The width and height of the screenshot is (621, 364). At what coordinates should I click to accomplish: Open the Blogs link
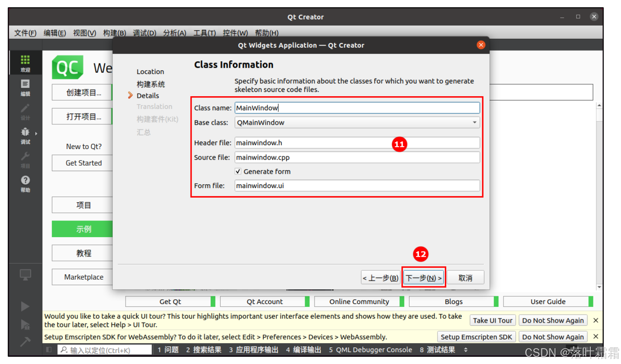point(453,301)
